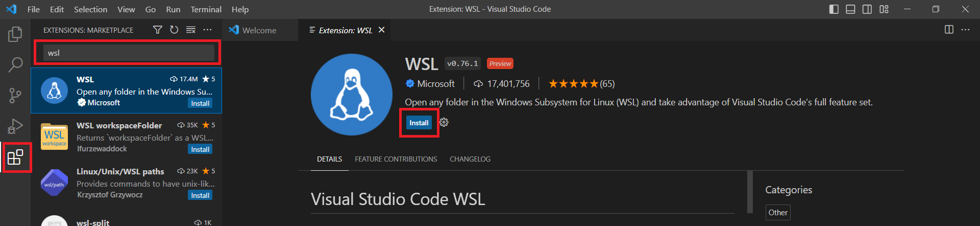Image resolution: width=980 pixels, height=226 pixels.
Task: Click the VS Code logo in title bar
Action: click(11, 9)
